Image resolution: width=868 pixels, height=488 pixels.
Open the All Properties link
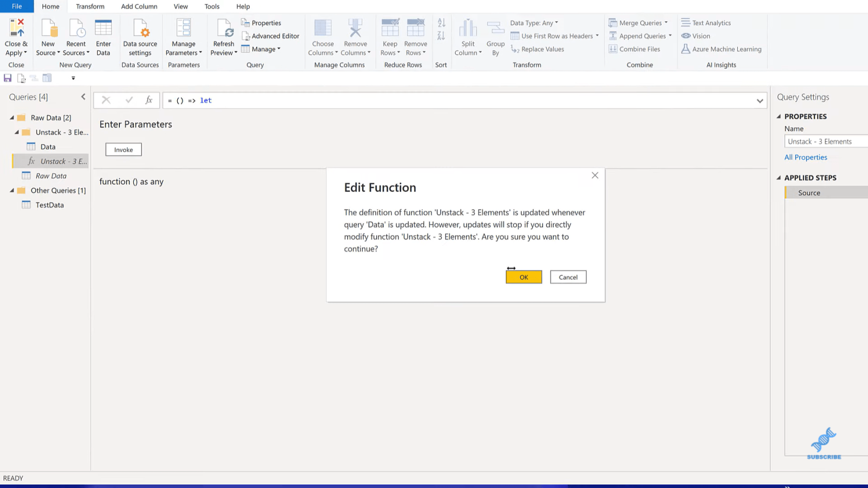805,157
